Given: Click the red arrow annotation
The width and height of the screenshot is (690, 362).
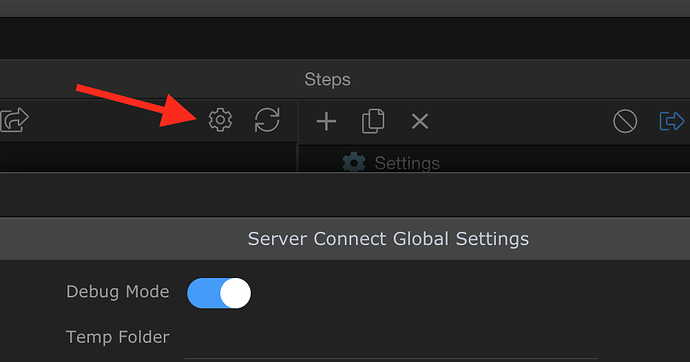Looking at the screenshot, I should pyautogui.click(x=136, y=106).
